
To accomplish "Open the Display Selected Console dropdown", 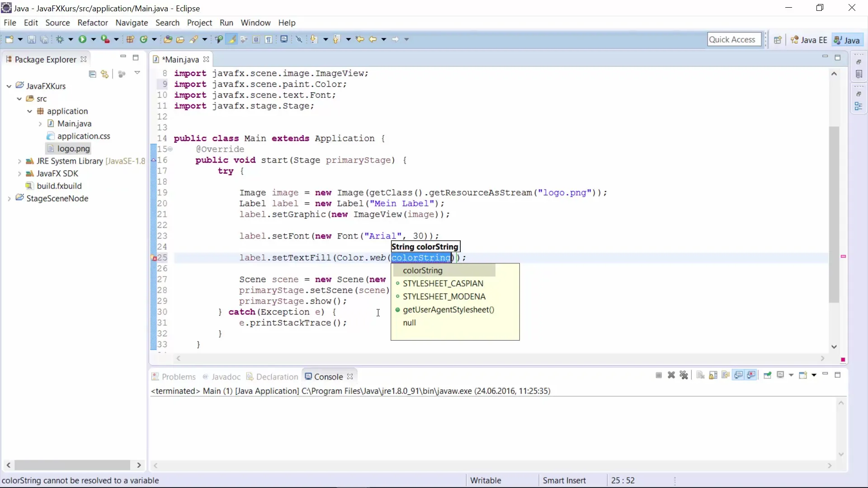I will (791, 375).
